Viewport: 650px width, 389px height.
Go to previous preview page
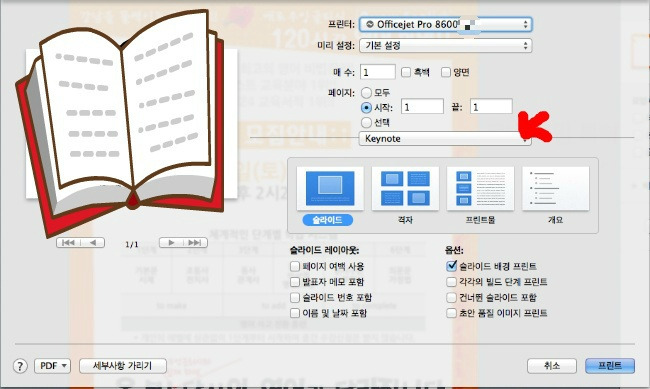tap(92, 243)
